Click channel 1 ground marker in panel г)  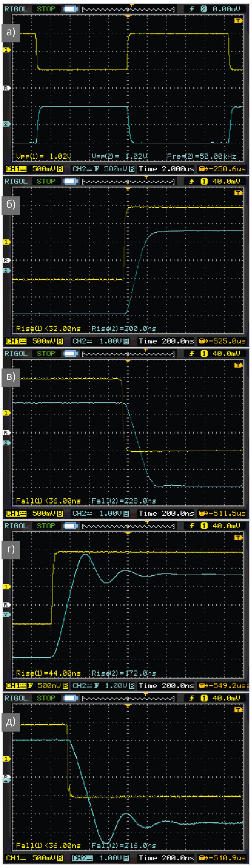click(x=7, y=587)
